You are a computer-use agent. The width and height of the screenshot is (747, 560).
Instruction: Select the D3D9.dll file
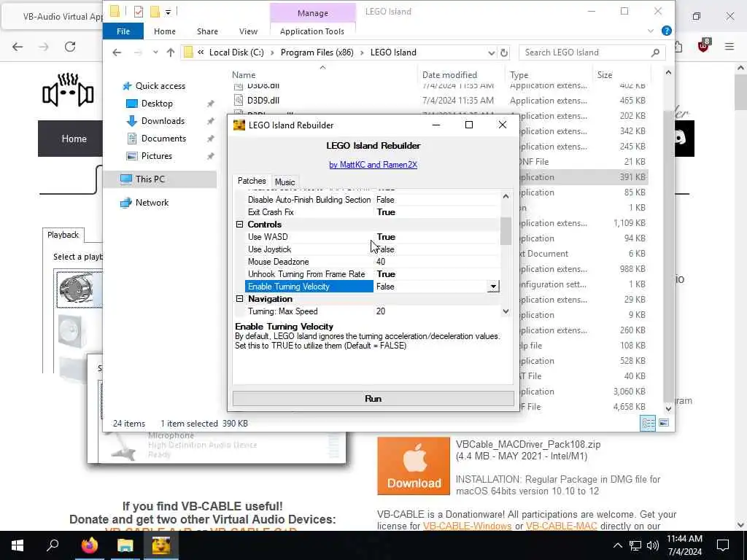point(263,101)
